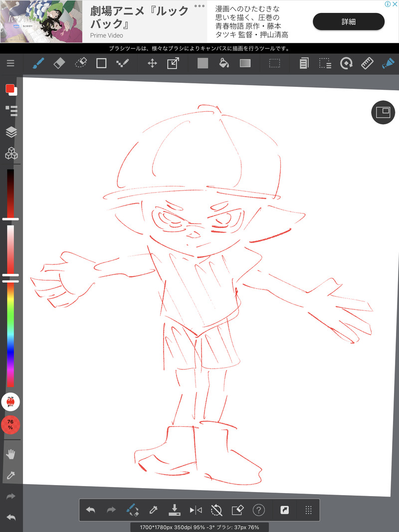Image resolution: width=399 pixels, height=532 pixels.
Task: Undo using the bottom shortcut bar
Action: 90,510
